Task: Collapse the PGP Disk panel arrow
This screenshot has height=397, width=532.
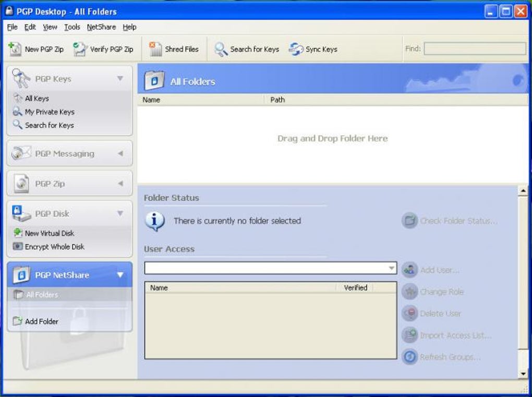Action: click(x=120, y=213)
